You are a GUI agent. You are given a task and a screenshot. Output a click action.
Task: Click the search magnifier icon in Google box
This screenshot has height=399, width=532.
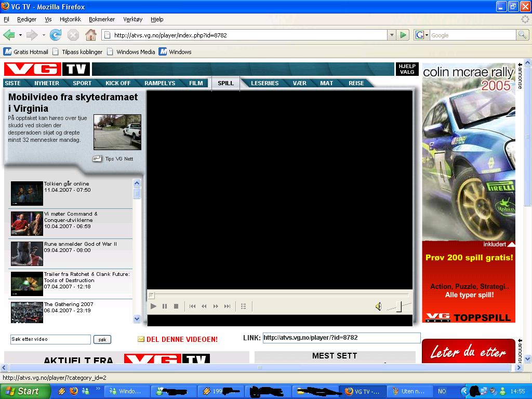coord(522,35)
